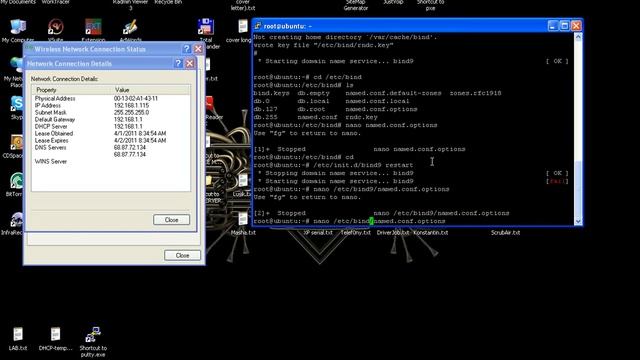Click the subnet value 255.255.255.0
The width and height of the screenshot is (640, 360).
click(131, 112)
